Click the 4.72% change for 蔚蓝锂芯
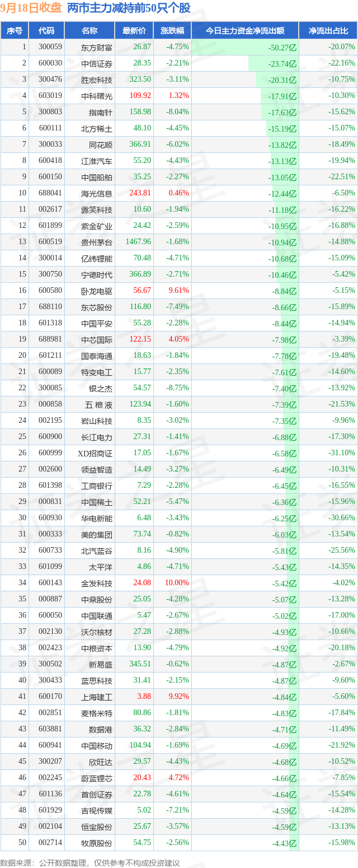The height and width of the screenshot is (868, 358). click(x=178, y=778)
